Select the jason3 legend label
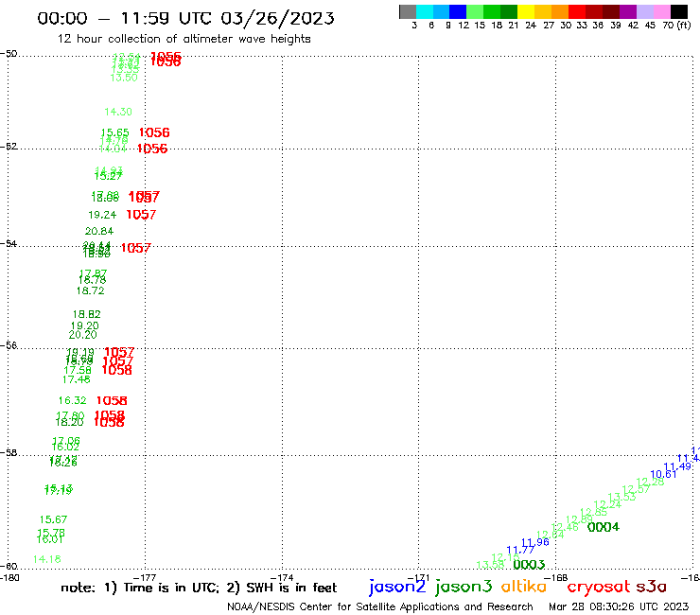The width and height of the screenshot is (700, 615). [x=464, y=587]
